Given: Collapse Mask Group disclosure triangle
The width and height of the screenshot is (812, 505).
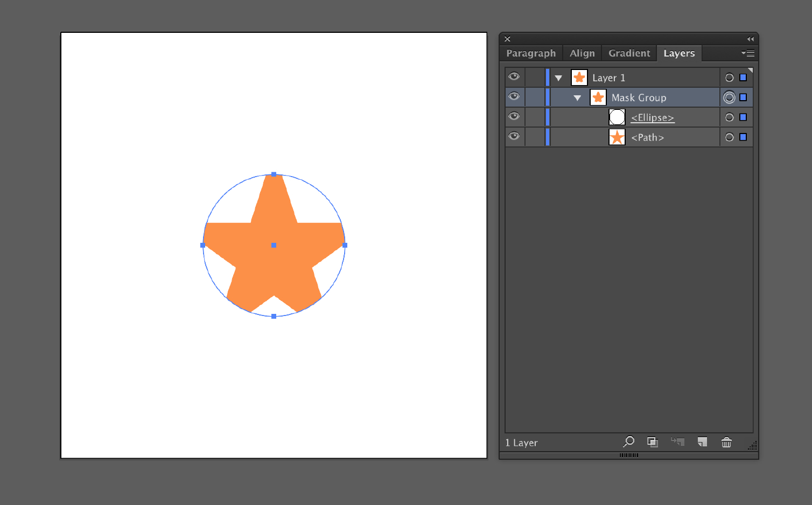Looking at the screenshot, I should pos(577,98).
